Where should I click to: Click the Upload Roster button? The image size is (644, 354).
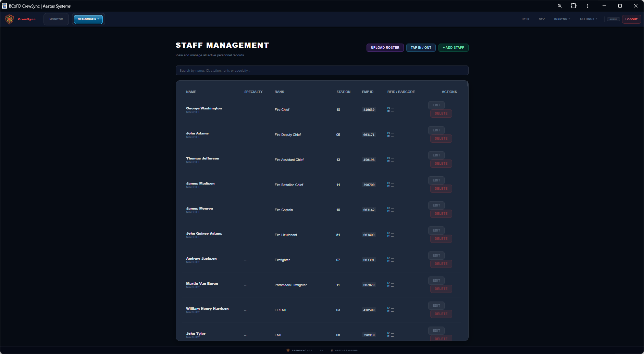click(x=385, y=48)
